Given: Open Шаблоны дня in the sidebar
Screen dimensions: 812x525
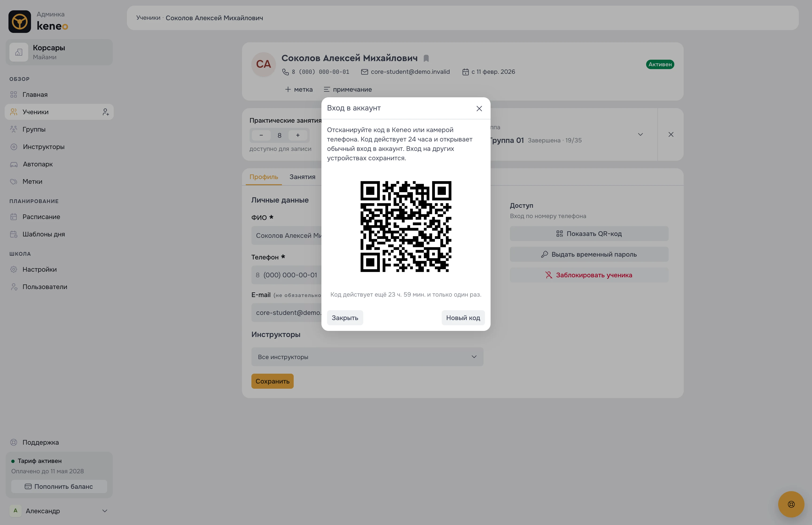Looking at the screenshot, I should coord(59,234).
